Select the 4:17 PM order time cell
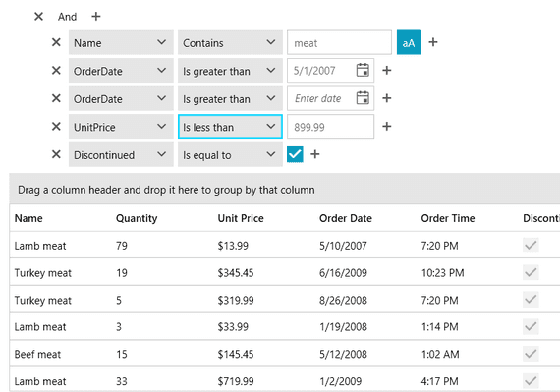 (439, 381)
